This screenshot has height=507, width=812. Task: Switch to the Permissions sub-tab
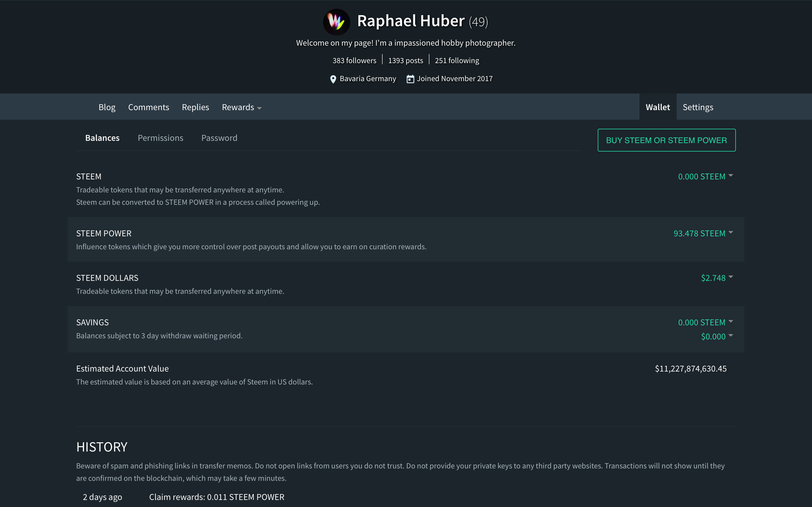160,138
